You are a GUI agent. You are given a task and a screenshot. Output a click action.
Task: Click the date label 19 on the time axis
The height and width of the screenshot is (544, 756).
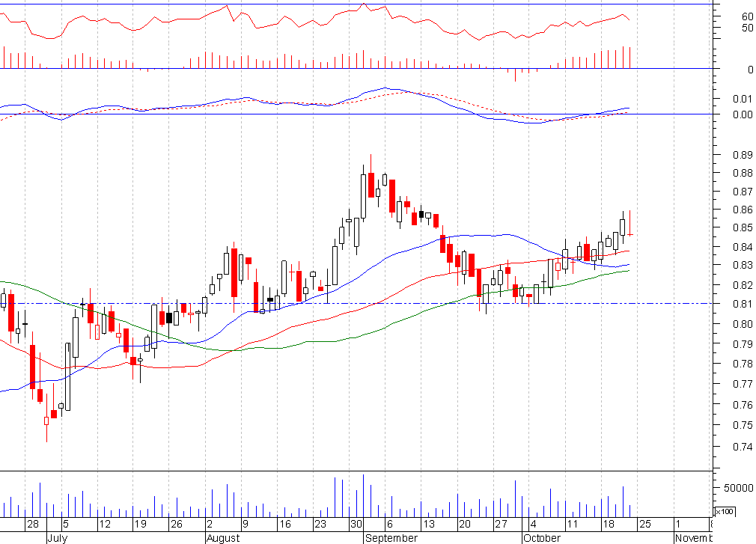(x=140, y=525)
